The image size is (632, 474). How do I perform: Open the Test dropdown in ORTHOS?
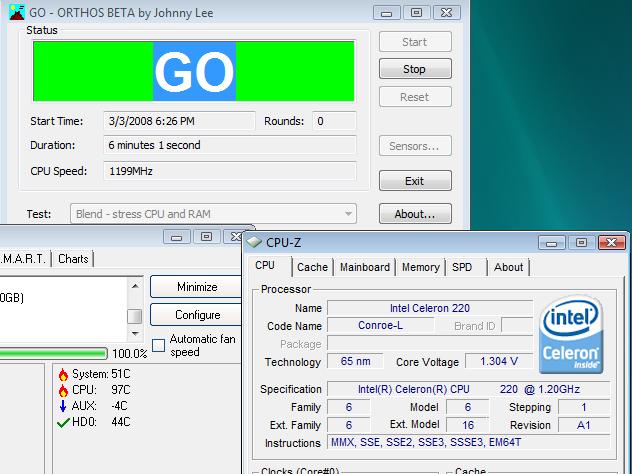click(x=213, y=214)
